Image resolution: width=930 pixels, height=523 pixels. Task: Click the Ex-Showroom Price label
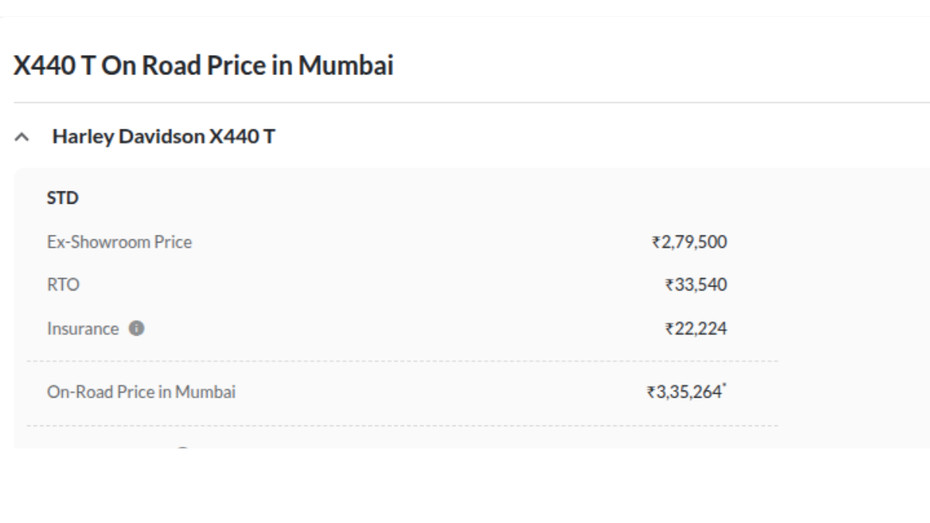tap(119, 242)
